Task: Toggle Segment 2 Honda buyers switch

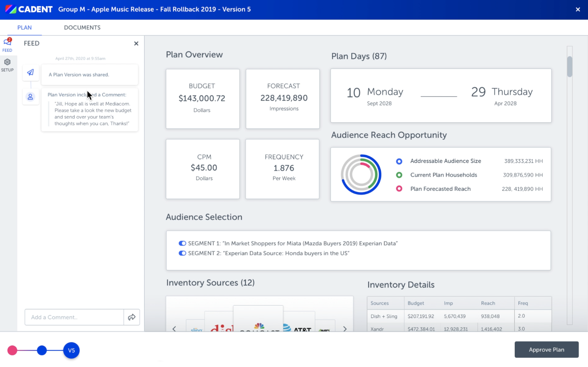Action: [x=182, y=253]
